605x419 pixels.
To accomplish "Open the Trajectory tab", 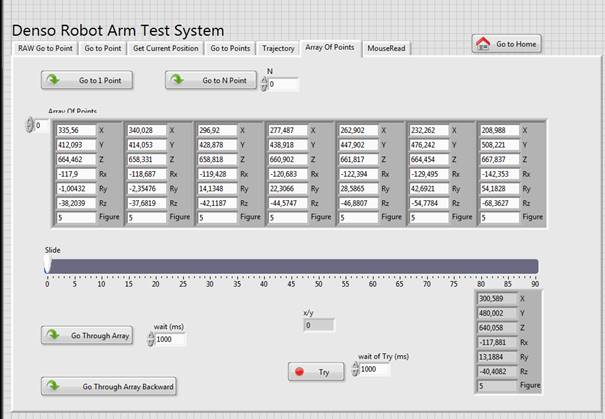I will pyautogui.click(x=278, y=49).
